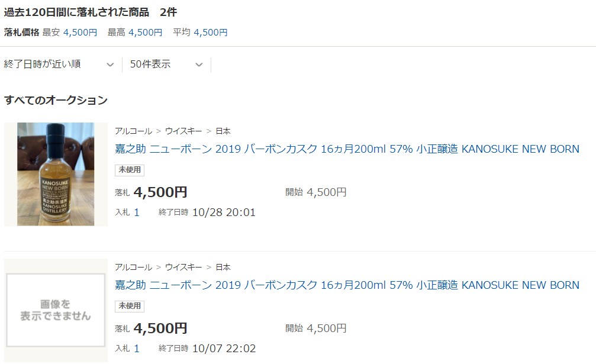Click the lowest price 4,500円 link
Viewport: 596px width, 364px height.
pyautogui.click(x=80, y=33)
